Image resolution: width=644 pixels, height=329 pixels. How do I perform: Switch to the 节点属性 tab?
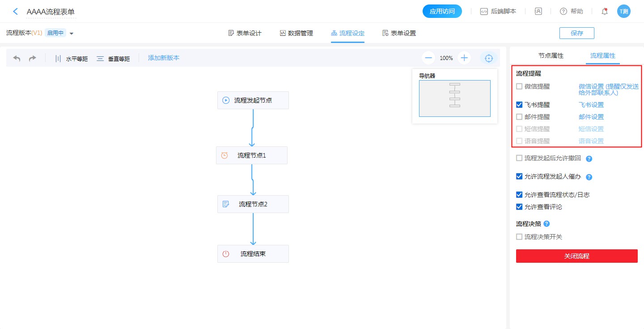(551, 56)
